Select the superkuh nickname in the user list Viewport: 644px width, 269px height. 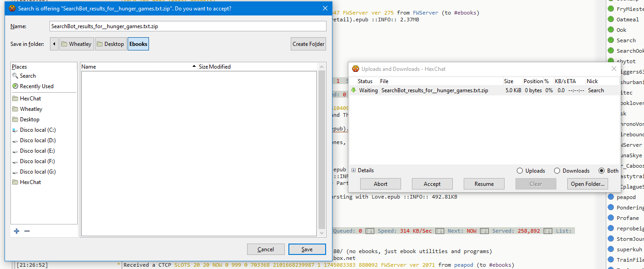tap(629, 249)
